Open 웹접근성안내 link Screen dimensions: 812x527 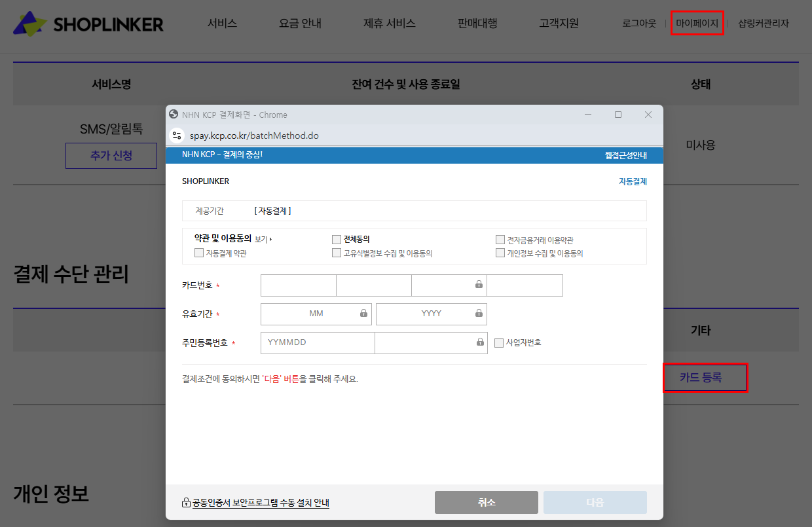[x=625, y=155]
